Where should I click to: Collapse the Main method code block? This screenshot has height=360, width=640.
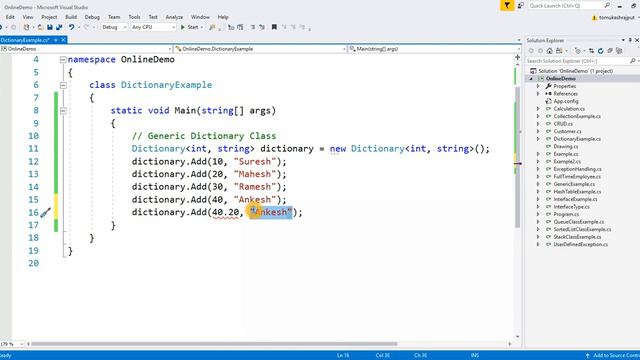tap(63, 111)
